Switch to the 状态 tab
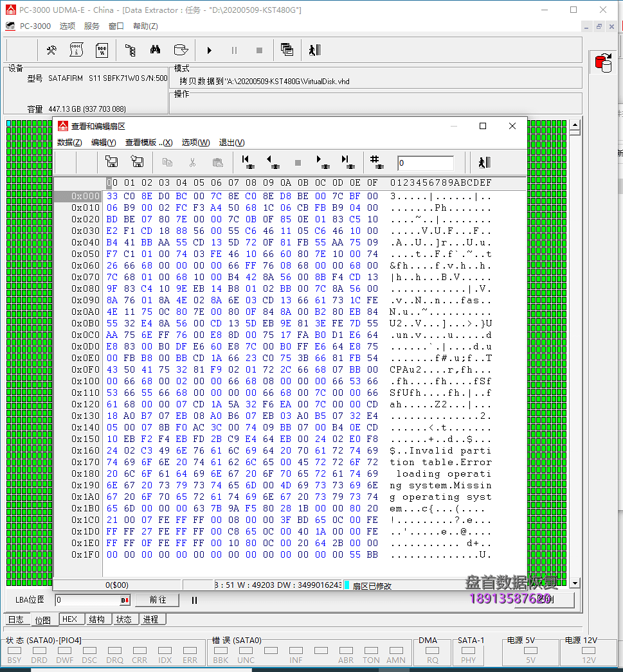Screen dimensions: 623x672 tap(124, 619)
